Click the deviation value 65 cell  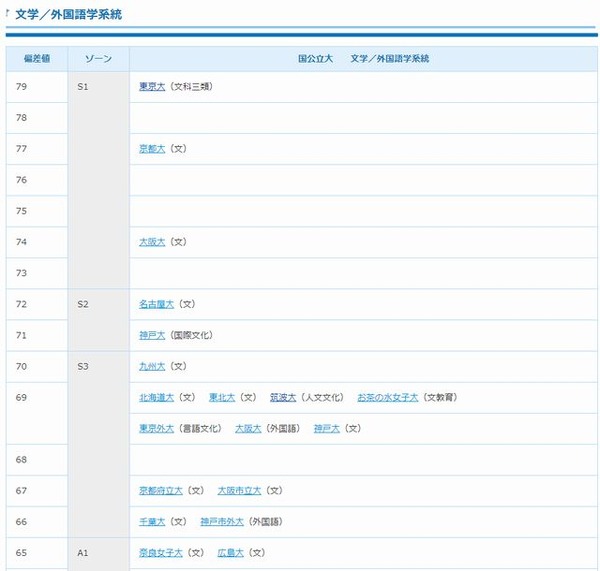coord(37,553)
